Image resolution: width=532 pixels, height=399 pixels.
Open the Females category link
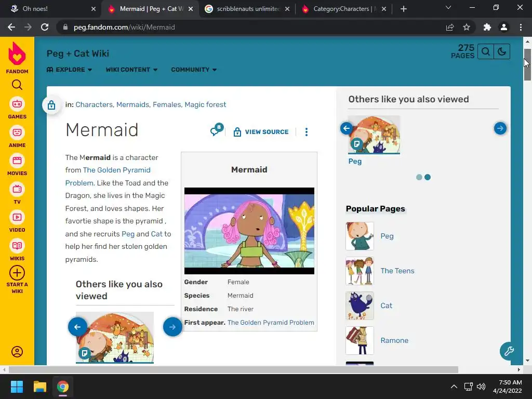(x=167, y=104)
